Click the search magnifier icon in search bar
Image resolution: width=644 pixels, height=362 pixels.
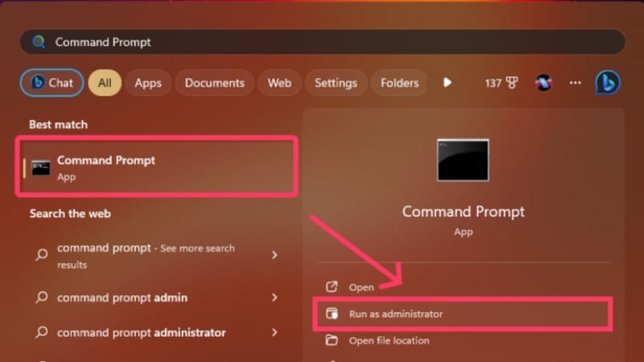pyautogui.click(x=39, y=42)
